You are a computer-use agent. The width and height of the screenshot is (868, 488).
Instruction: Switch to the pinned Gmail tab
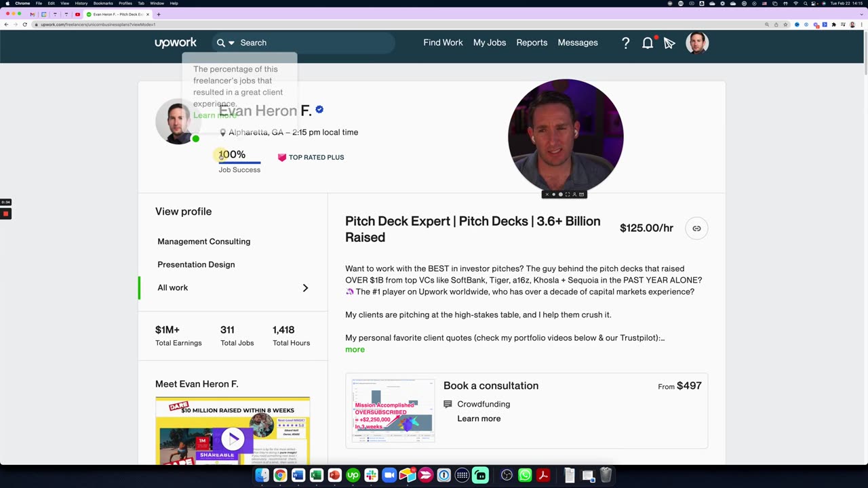click(x=32, y=14)
